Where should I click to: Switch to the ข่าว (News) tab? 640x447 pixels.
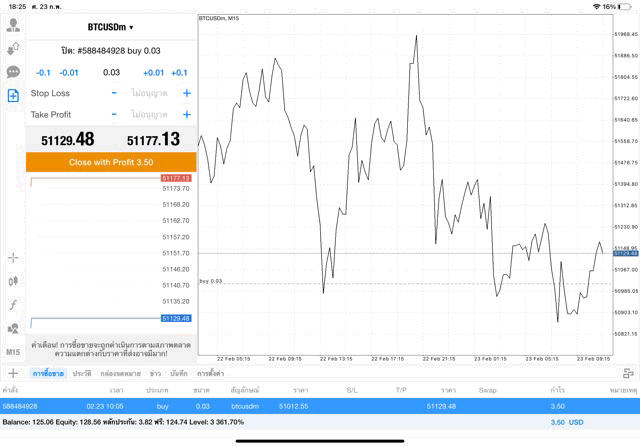click(x=155, y=373)
